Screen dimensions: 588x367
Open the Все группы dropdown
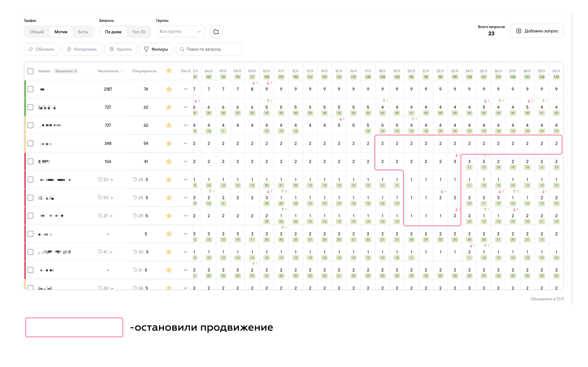180,31
